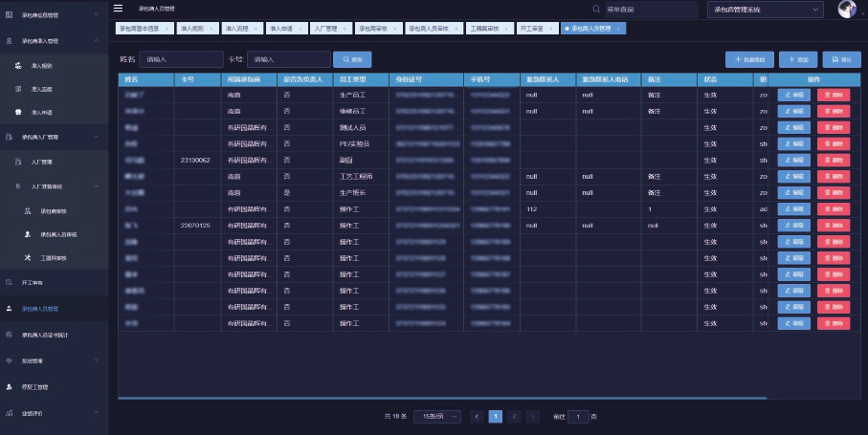This screenshot has height=435, width=868.
Task: Click the user avatar in top-right corner
Action: (847, 10)
